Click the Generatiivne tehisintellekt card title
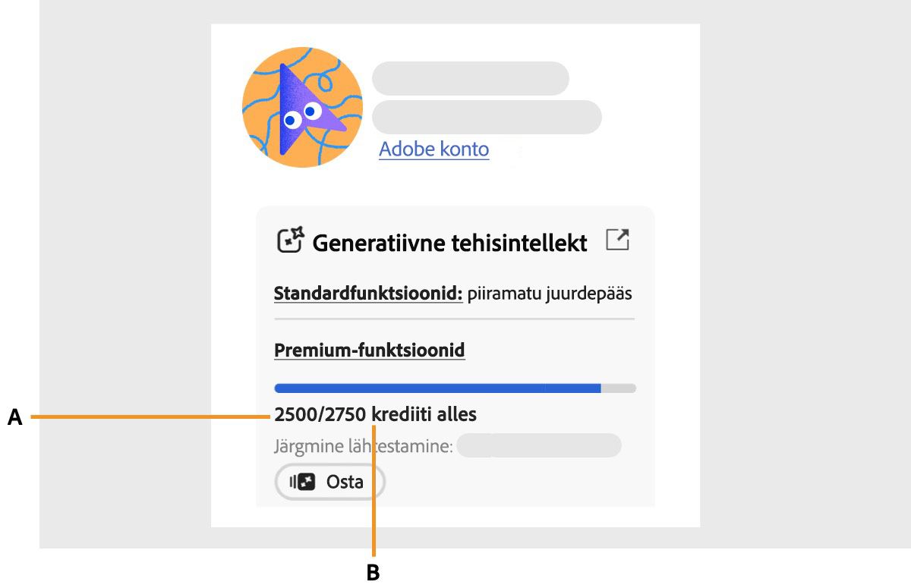The width and height of the screenshot is (911, 588). coord(449,242)
